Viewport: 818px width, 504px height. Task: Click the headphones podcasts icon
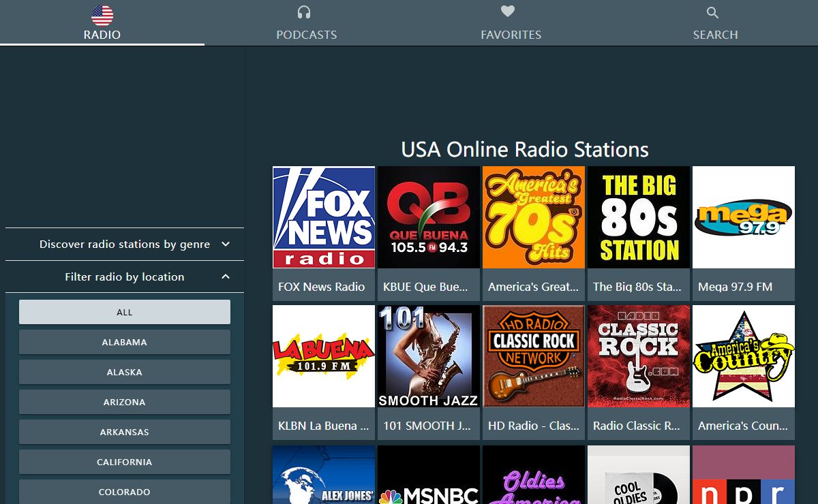point(304,12)
